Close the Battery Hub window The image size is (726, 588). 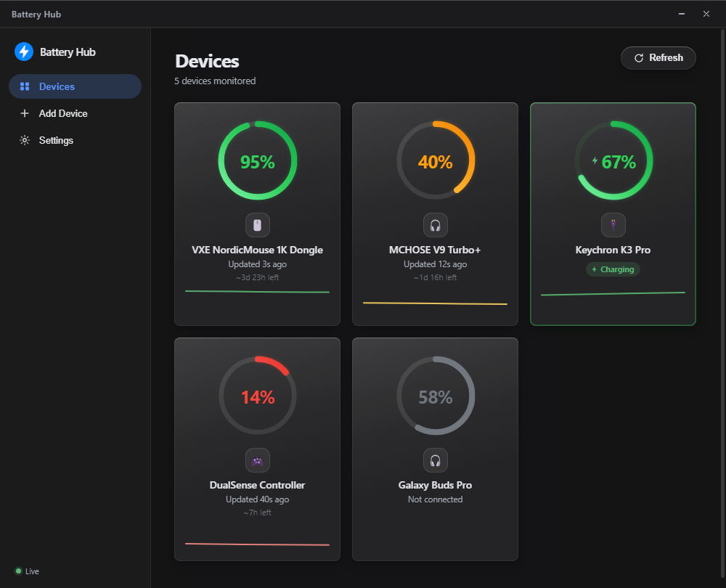pos(706,14)
